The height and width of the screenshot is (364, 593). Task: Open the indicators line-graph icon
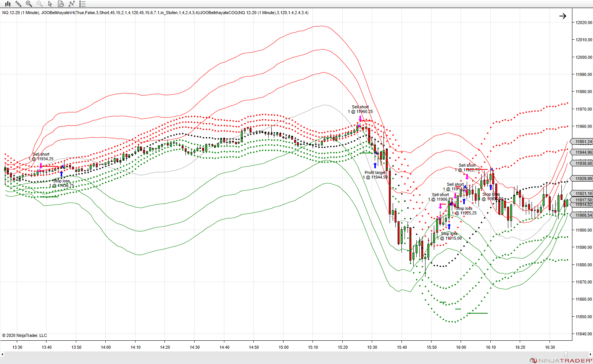(x=71, y=4)
